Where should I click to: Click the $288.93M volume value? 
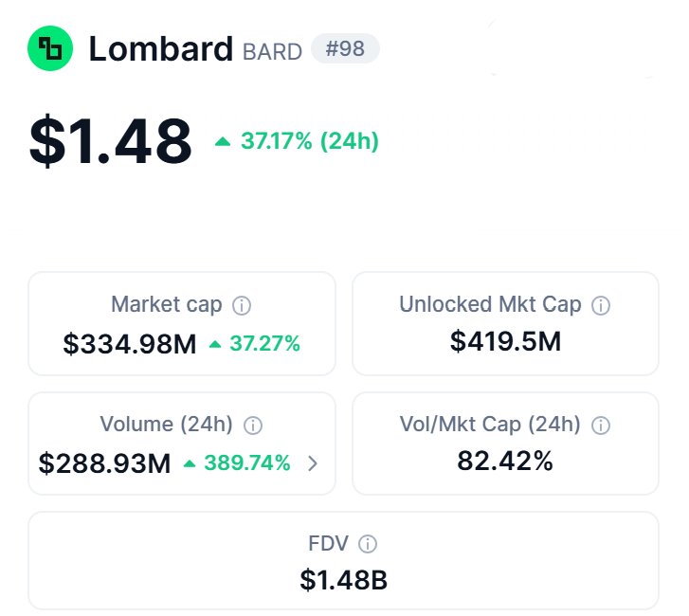click(x=105, y=463)
